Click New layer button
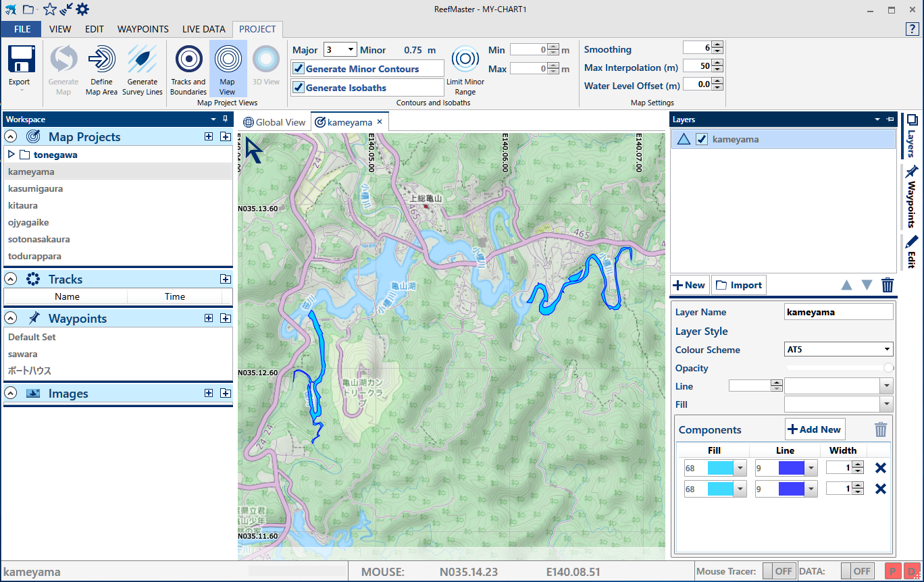The image size is (924, 582). (690, 285)
